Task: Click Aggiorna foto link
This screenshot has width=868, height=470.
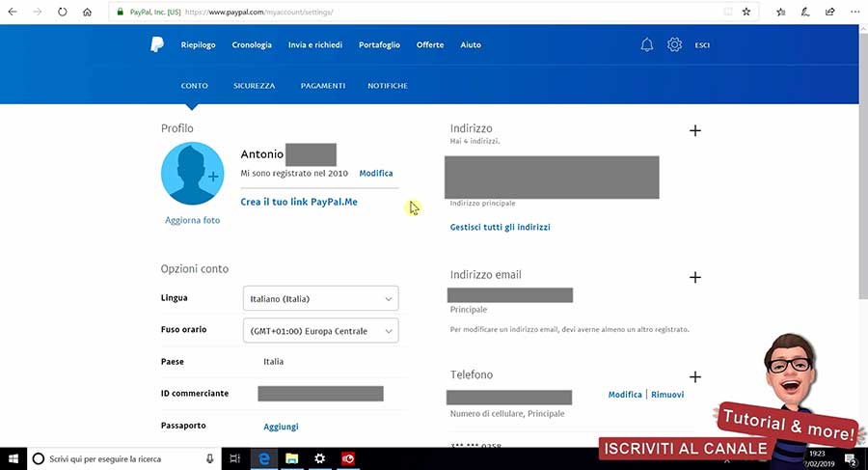Action: (x=192, y=220)
